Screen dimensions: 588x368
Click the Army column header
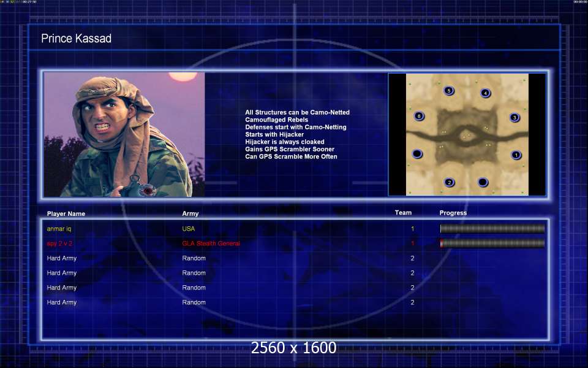(x=190, y=214)
